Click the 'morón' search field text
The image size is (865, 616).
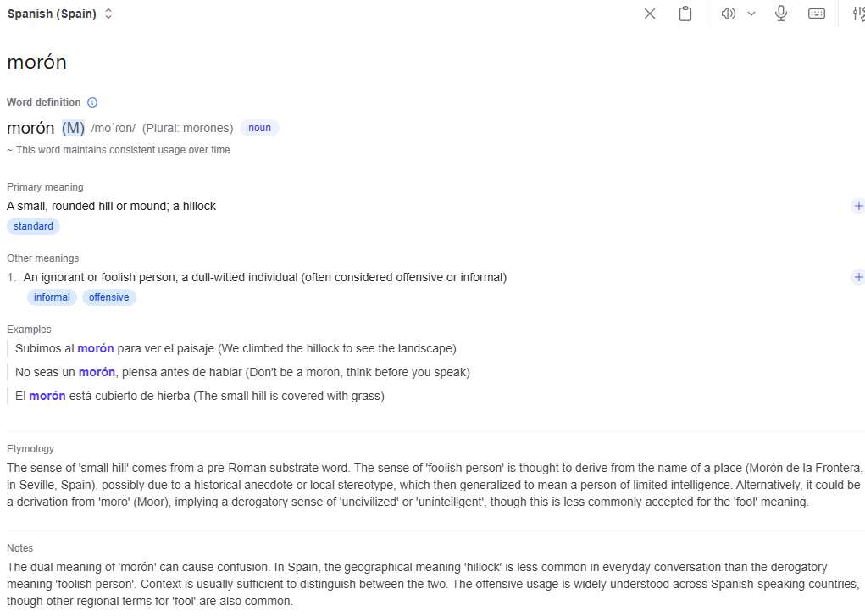(x=36, y=62)
